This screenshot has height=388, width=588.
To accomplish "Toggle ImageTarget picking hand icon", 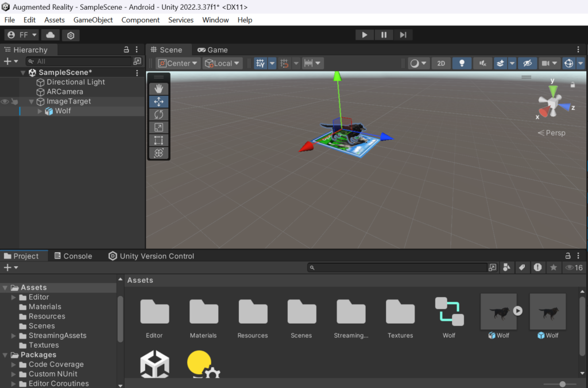I will tap(14, 101).
